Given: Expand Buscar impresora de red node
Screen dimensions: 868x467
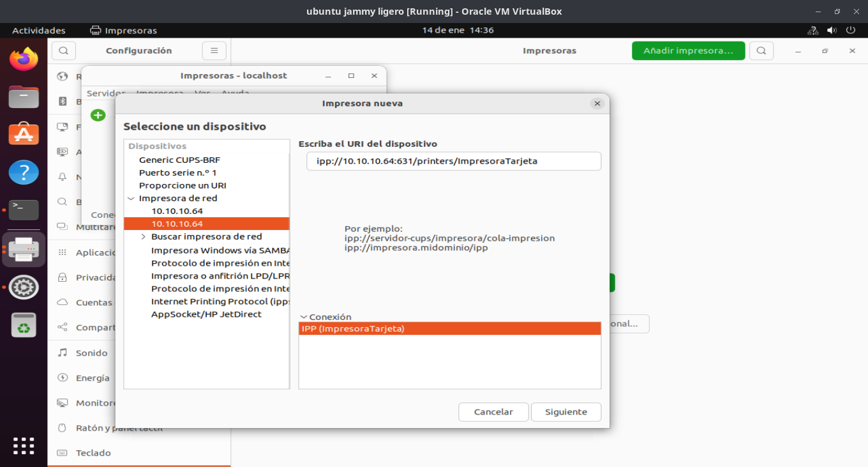Looking at the screenshot, I should 144,237.
